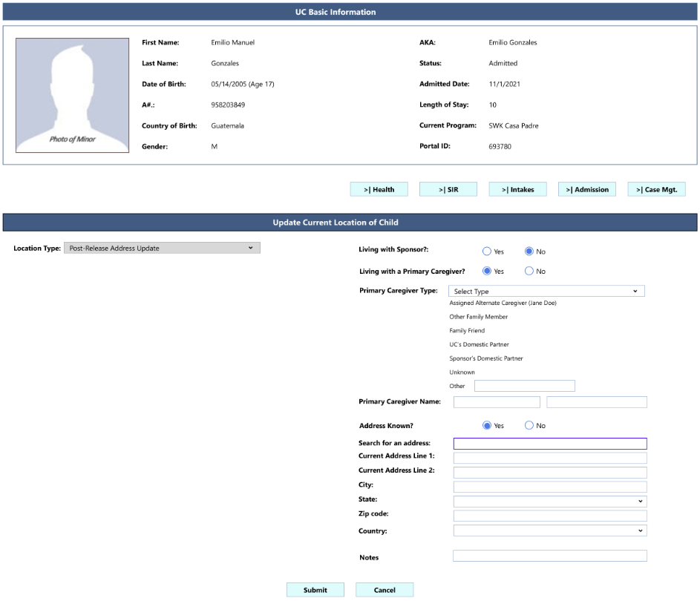Select Yes for Living with Sponsor

(x=487, y=252)
